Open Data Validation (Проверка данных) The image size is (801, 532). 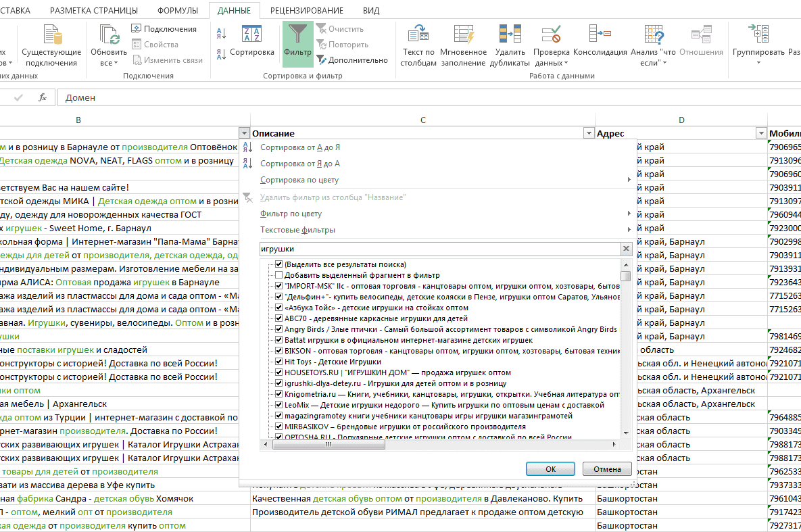551,45
